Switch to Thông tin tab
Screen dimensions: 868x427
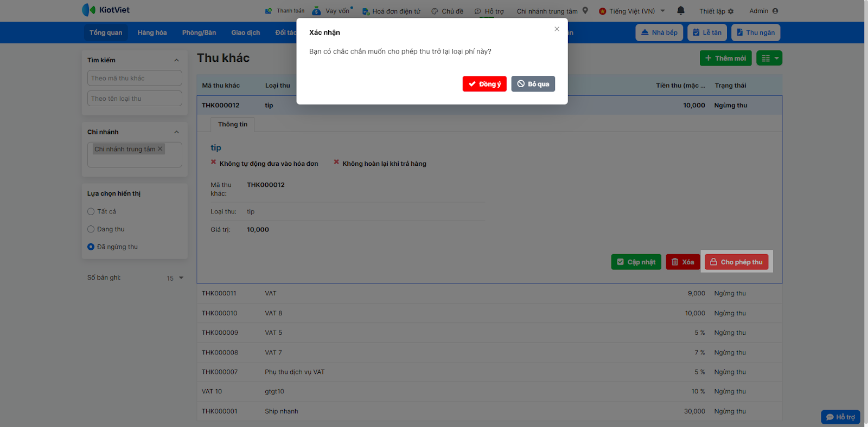tap(233, 125)
